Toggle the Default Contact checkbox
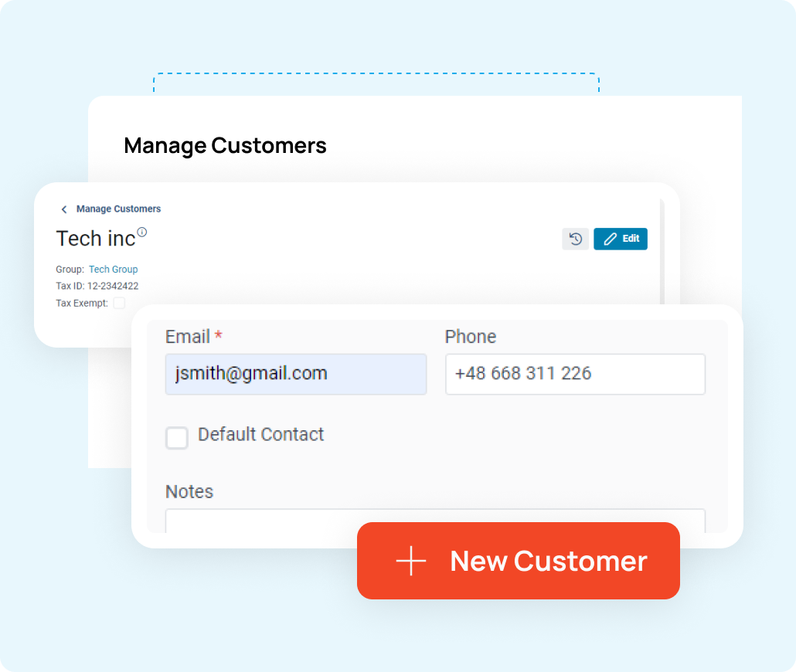 pyautogui.click(x=177, y=437)
